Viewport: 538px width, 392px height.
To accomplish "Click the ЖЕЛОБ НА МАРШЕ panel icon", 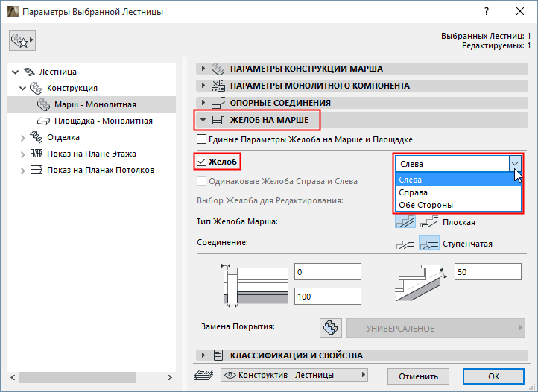I will point(218,120).
